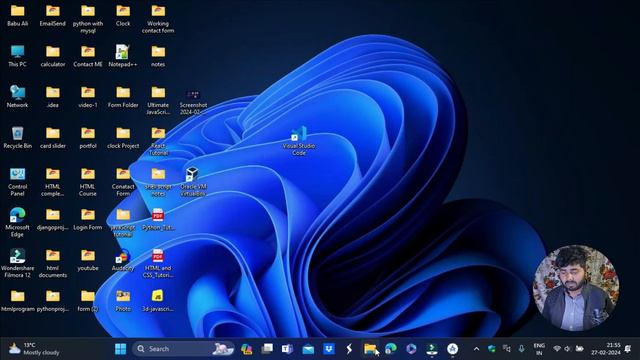Select the Conatact Form folder

[122, 182]
